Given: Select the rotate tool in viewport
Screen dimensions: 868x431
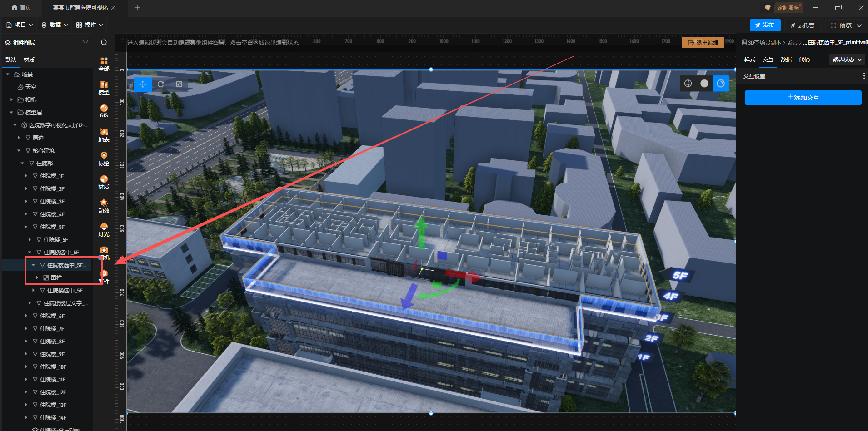Looking at the screenshot, I should coord(161,84).
